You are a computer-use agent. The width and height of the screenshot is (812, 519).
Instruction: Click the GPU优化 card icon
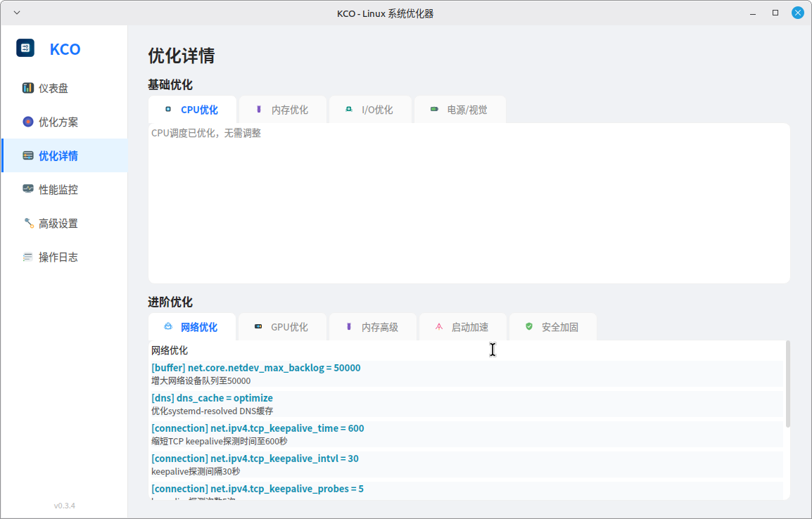tap(258, 326)
